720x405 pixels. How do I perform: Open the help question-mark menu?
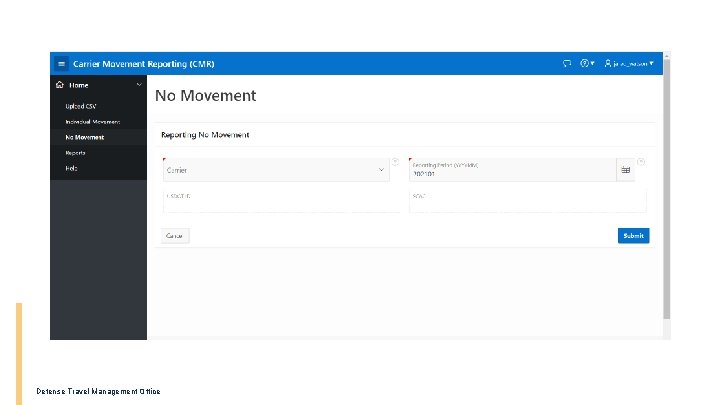(x=587, y=63)
